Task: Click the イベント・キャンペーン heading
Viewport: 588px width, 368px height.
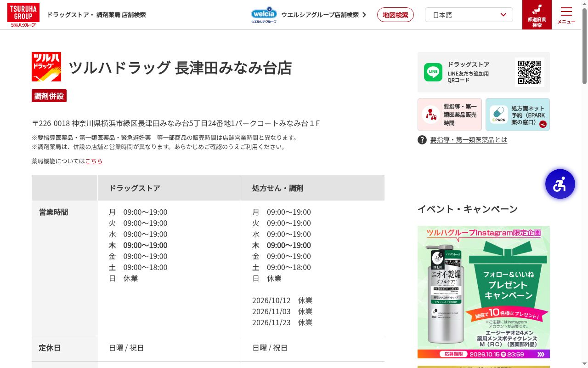Action: pyautogui.click(x=468, y=209)
